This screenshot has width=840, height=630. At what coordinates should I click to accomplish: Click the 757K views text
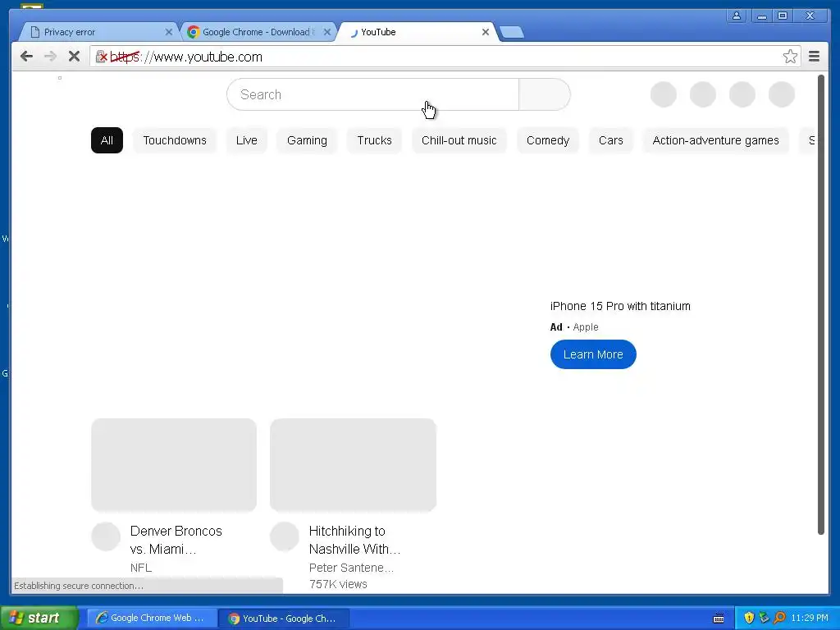pyautogui.click(x=338, y=584)
